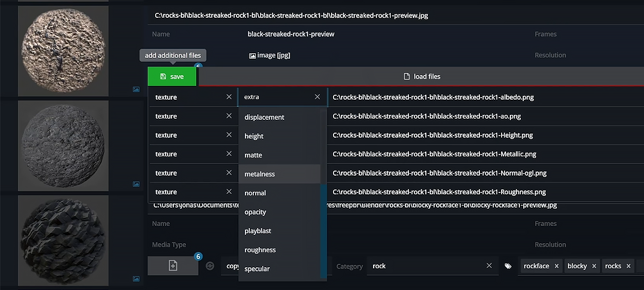Click the black-streaked rock preview thumbnail
Viewport: 644px width, 290px height.
(63, 50)
